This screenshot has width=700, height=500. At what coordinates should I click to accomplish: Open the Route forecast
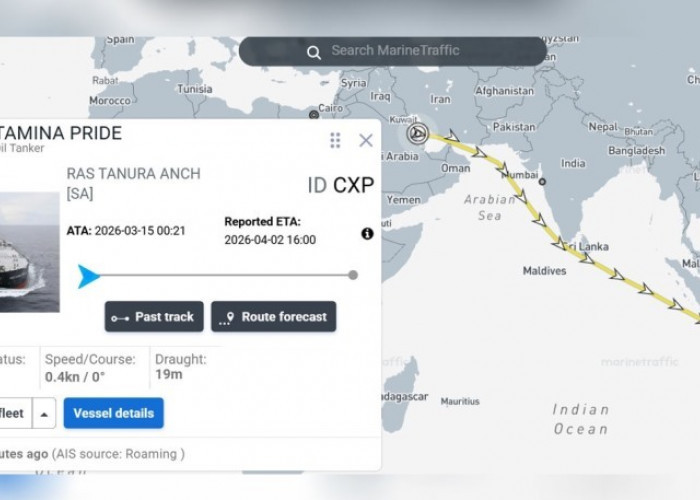273,317
